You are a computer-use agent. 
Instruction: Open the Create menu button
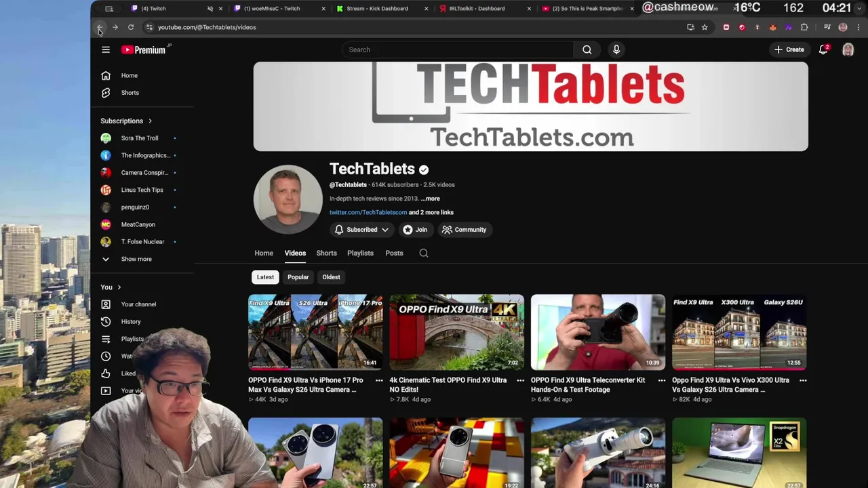coord(789,49)
